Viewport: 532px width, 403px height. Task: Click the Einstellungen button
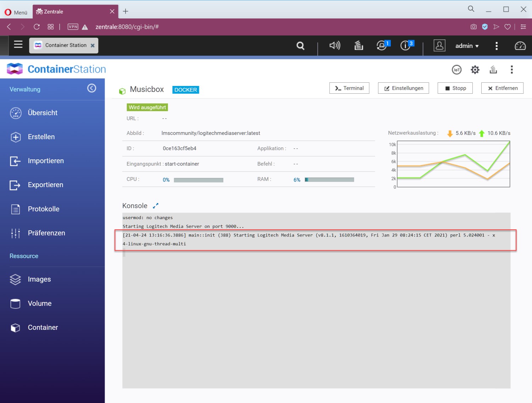pyautogui.click(x=404, y=88)
